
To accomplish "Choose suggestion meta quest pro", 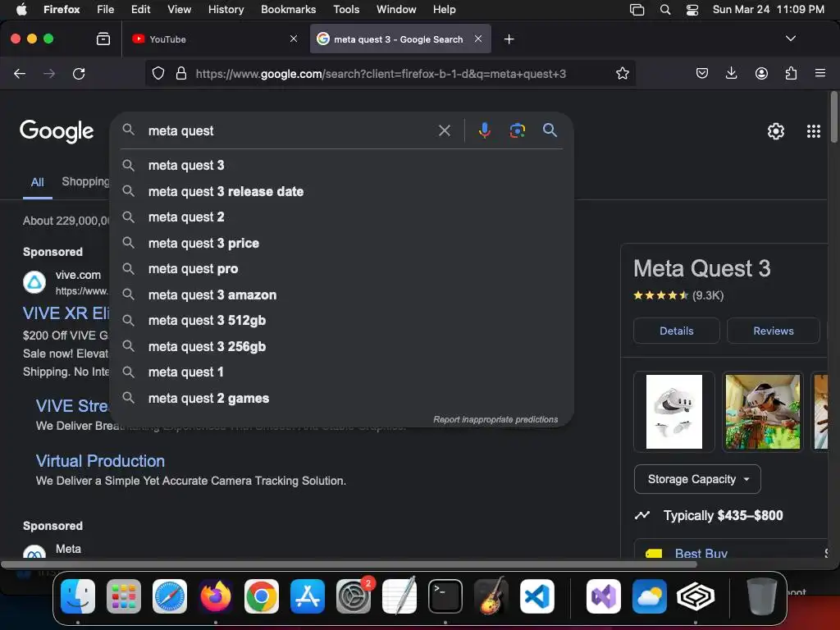I will [x=341, y=269].
